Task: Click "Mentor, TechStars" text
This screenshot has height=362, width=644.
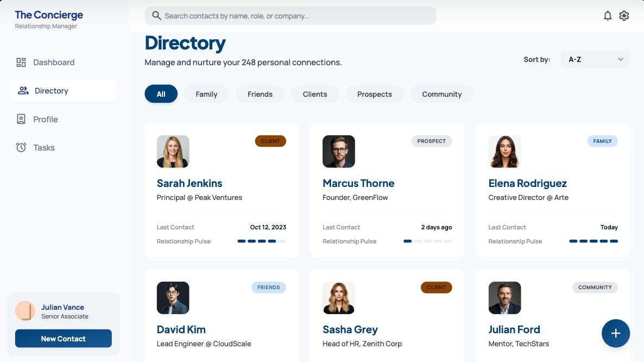Action: (519, 344)
